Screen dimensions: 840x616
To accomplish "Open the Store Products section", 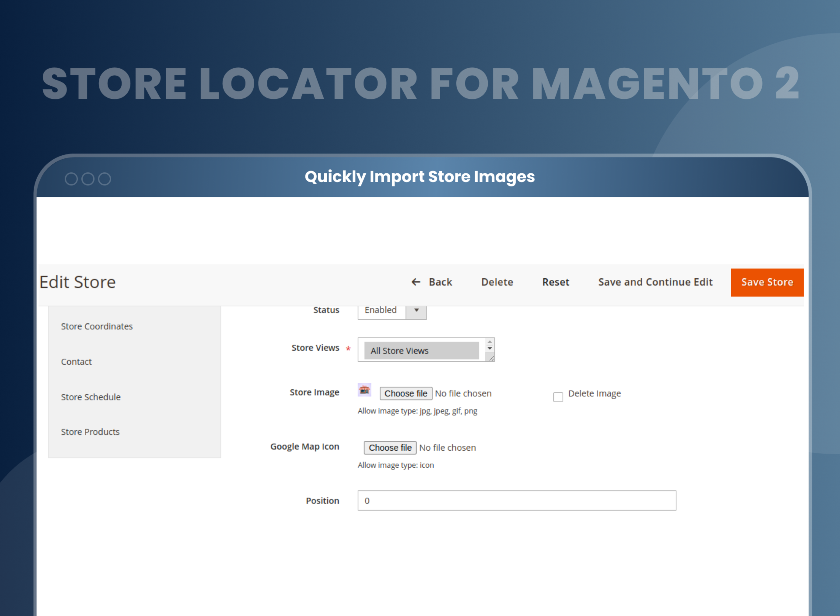I will 90,432.
